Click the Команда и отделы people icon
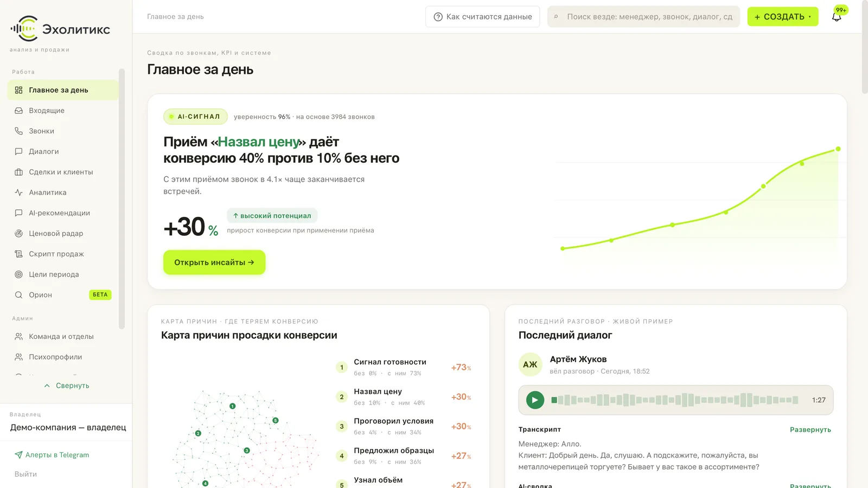The image size is (868, 488). [18, 337]
